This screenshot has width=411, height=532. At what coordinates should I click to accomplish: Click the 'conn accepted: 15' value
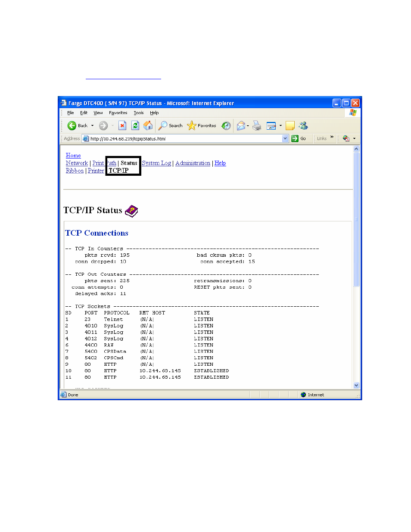pyautogui.click(x=227, y=261)
